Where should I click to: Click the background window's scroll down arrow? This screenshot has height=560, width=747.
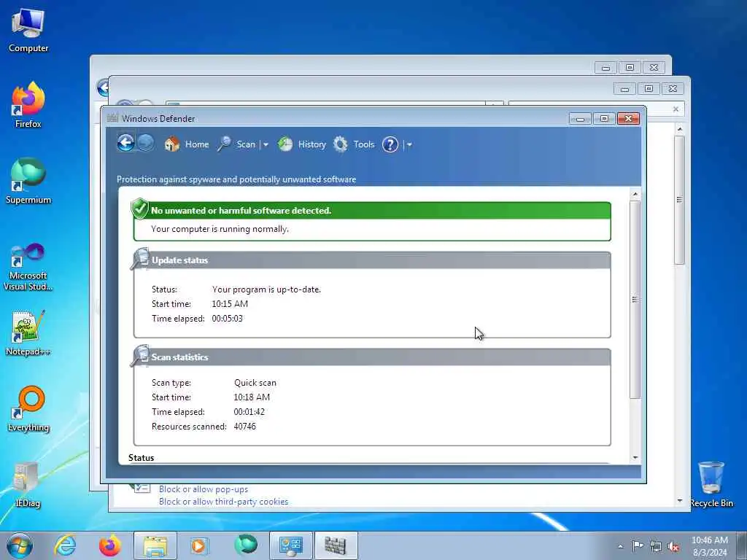tap(680, 501)
